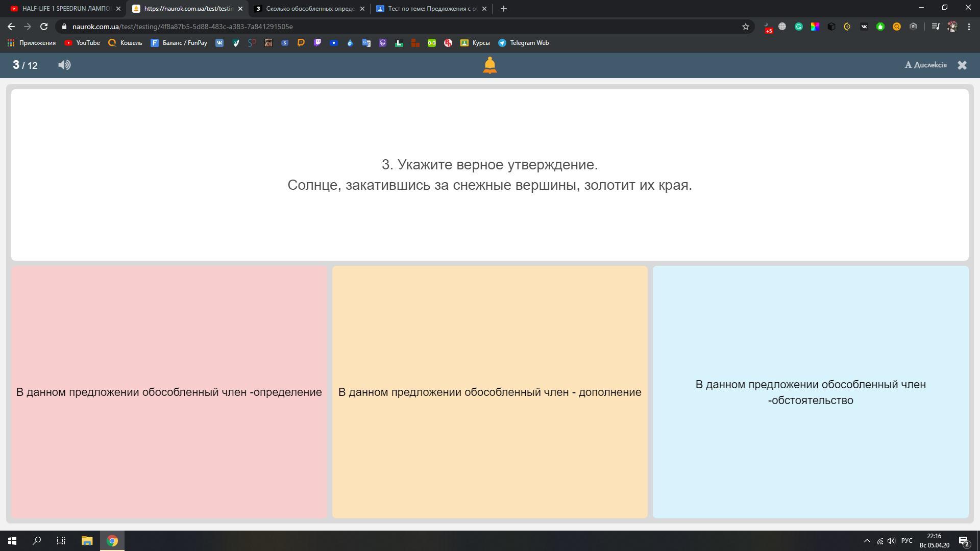Viewport: 980px width, 551px height.
Task: Open the Баланс / FunPay bookmark
Action: pyautogui.click(x=179, y=43)
